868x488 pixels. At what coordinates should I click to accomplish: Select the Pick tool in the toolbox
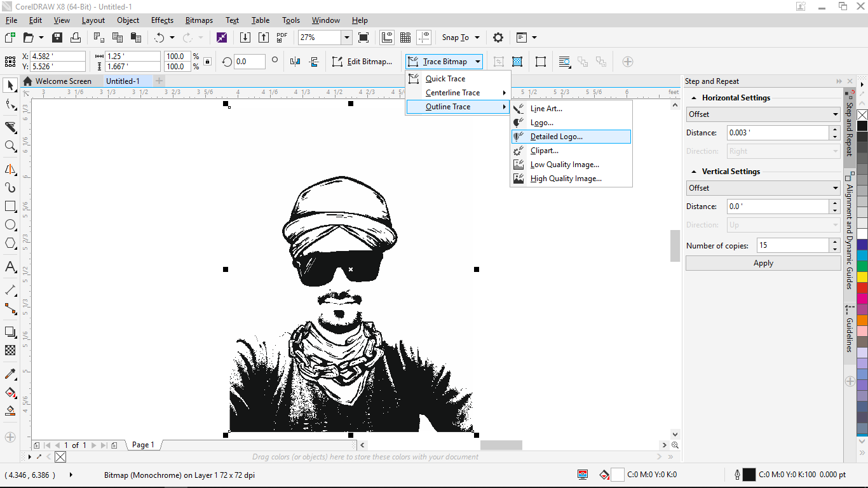(x=10, y=85)
